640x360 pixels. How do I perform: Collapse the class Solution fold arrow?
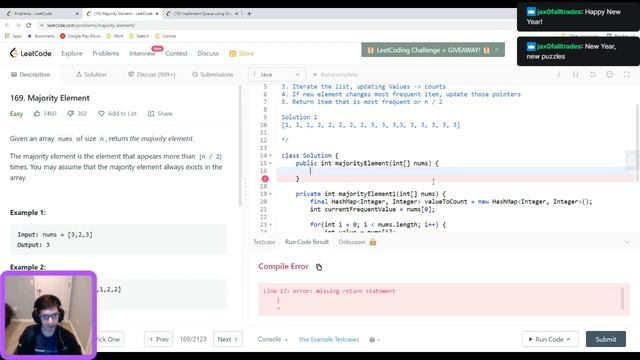pos(270,156)
